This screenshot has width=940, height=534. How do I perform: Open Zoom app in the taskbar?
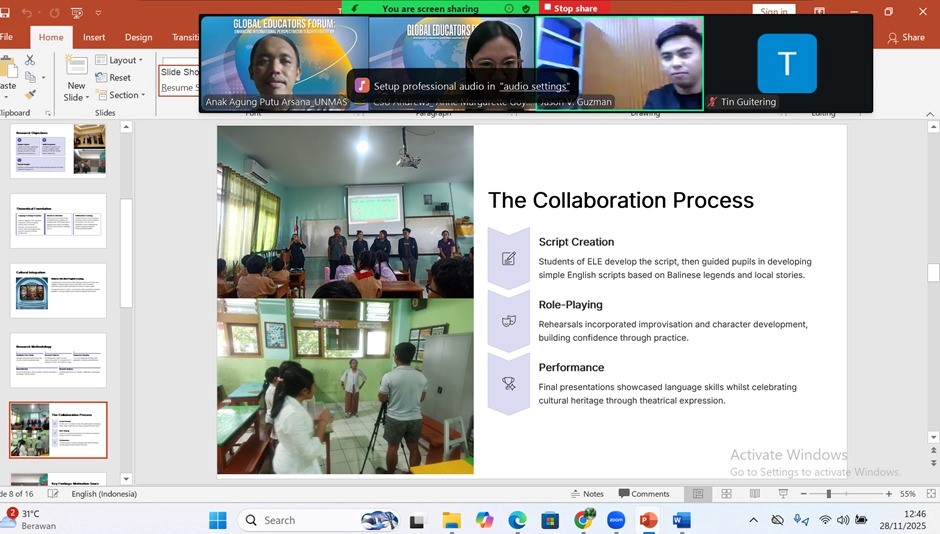point(615,520)
